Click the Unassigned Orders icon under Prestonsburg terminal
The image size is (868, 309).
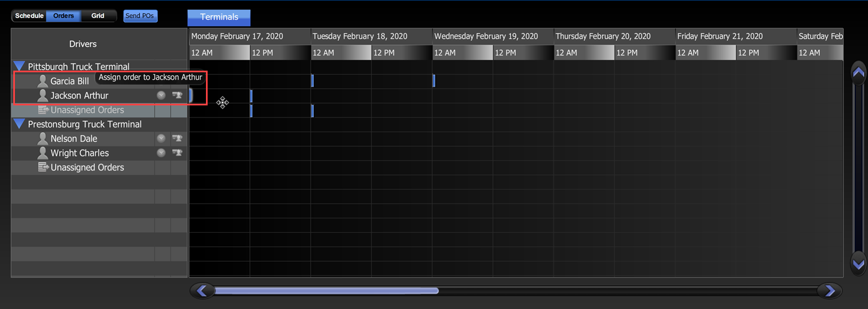tap(43, 167)
